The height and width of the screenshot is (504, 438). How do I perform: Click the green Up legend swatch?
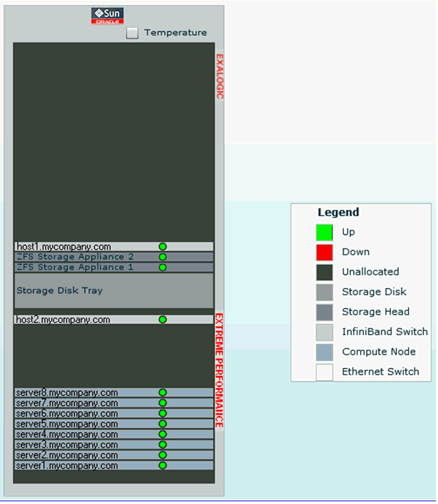pos(324,233)
